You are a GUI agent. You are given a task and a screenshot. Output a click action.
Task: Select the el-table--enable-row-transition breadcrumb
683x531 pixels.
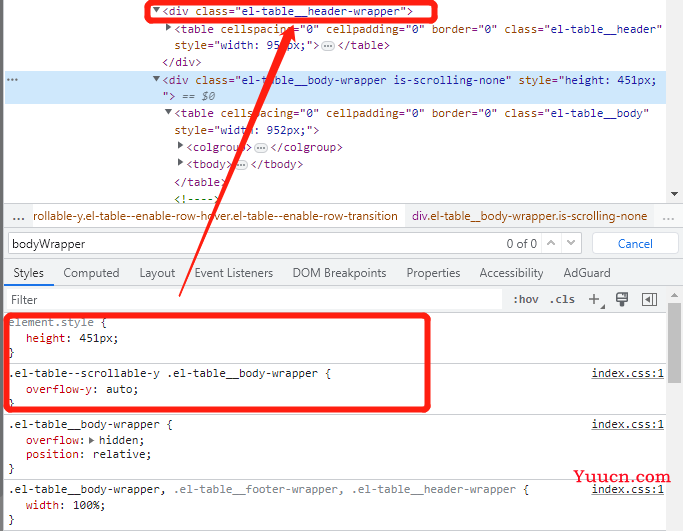click(215, 216)
